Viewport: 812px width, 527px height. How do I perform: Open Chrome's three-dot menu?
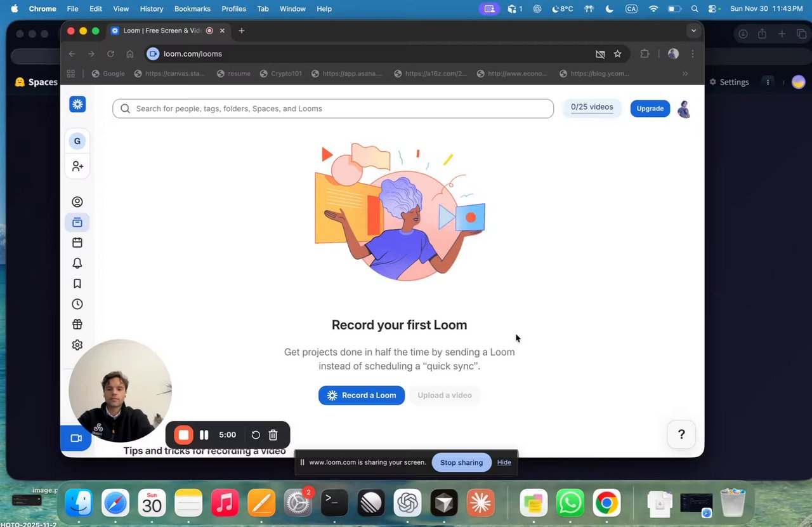pos(693,54)
